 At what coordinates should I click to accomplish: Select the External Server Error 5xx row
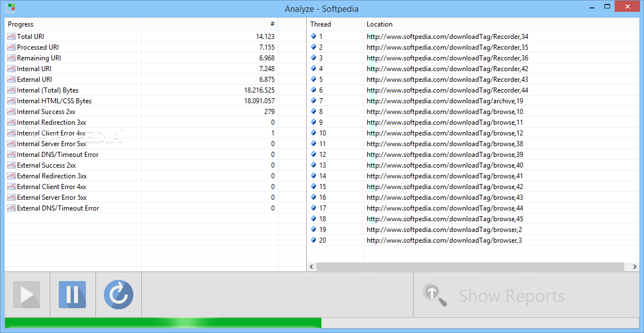click(141, 197)
